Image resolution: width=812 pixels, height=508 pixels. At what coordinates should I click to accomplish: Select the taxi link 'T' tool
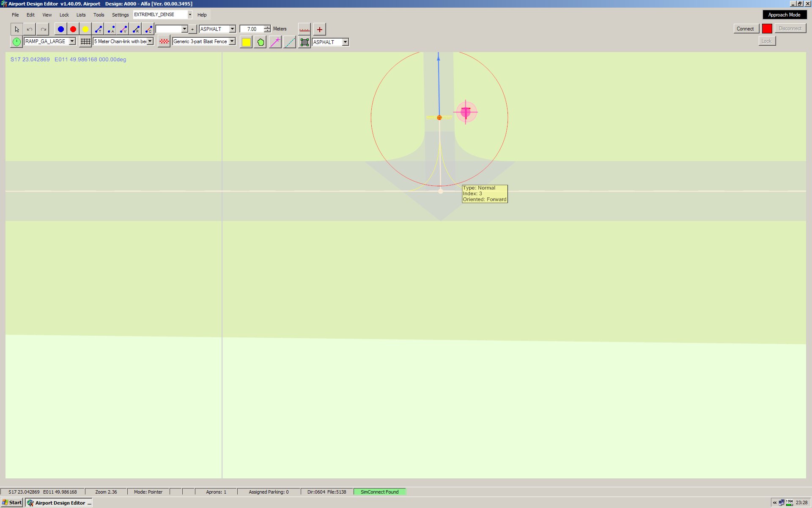(99, 29)
